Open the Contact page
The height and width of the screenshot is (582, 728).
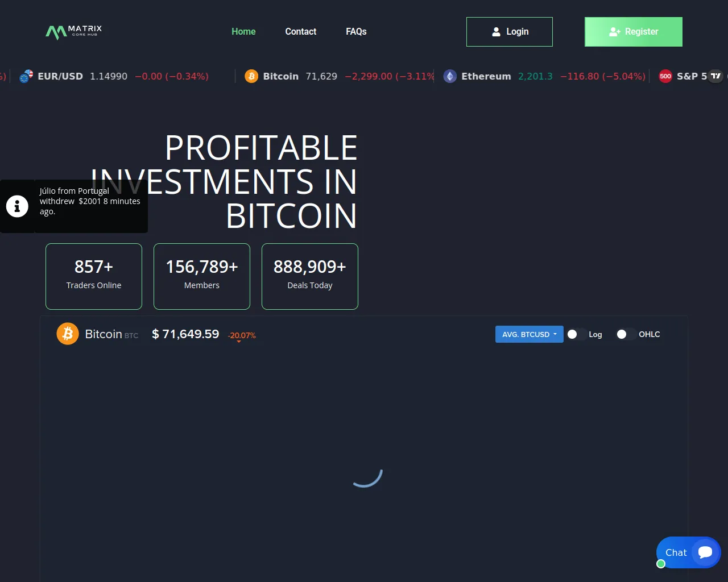(x=300, y=32)
